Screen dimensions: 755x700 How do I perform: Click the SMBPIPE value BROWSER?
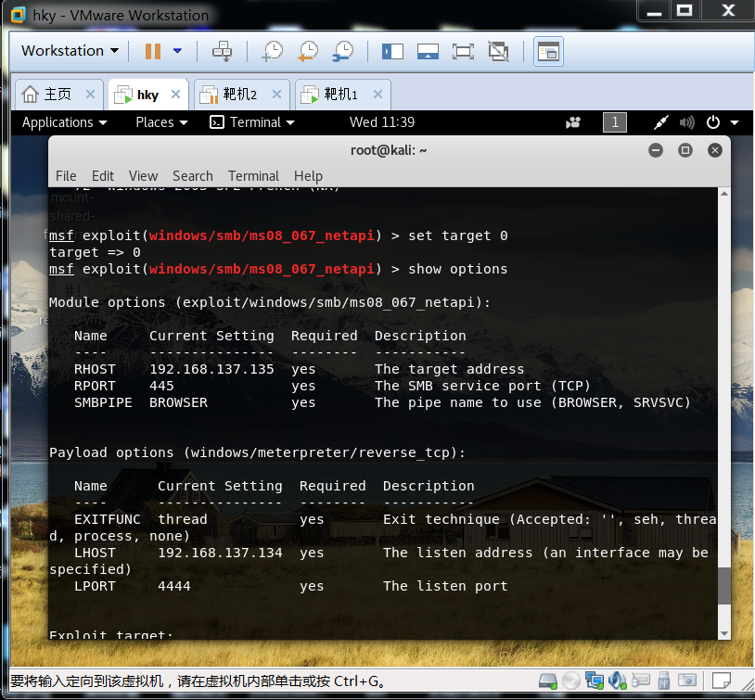[178, 402]
